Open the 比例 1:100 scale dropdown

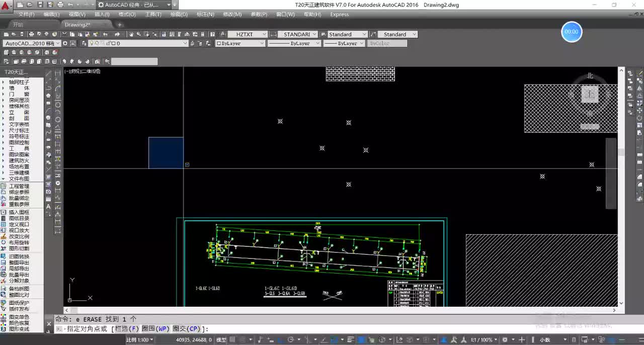140,340
